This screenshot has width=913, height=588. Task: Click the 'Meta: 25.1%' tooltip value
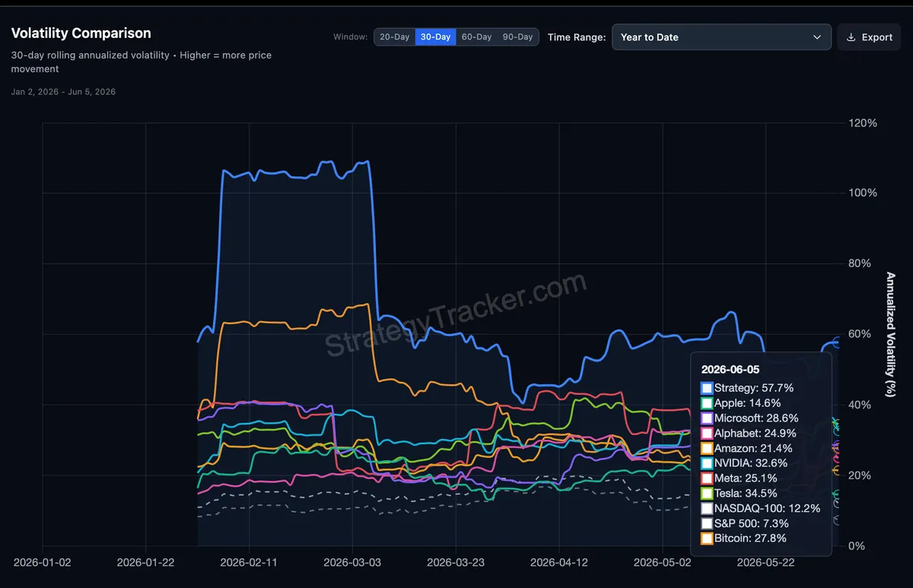pyautogui.click(x=746, y=478)
